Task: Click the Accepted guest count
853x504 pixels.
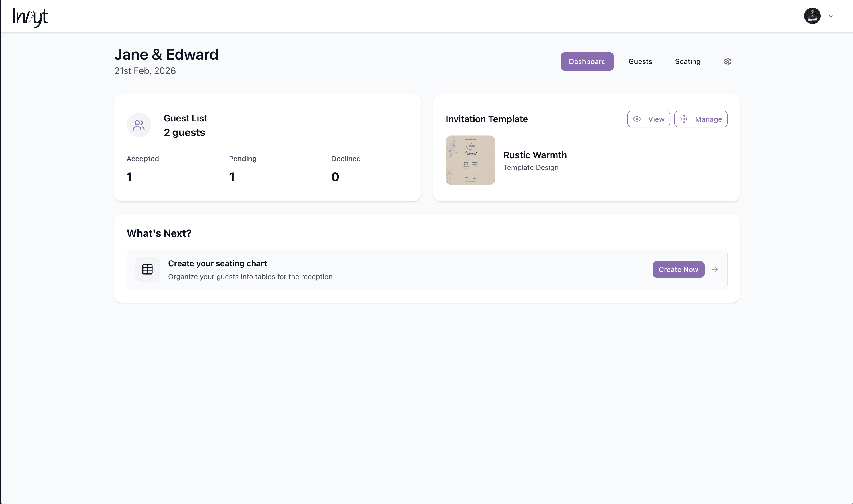Action: pyautogui.click(x=129, y=176)
